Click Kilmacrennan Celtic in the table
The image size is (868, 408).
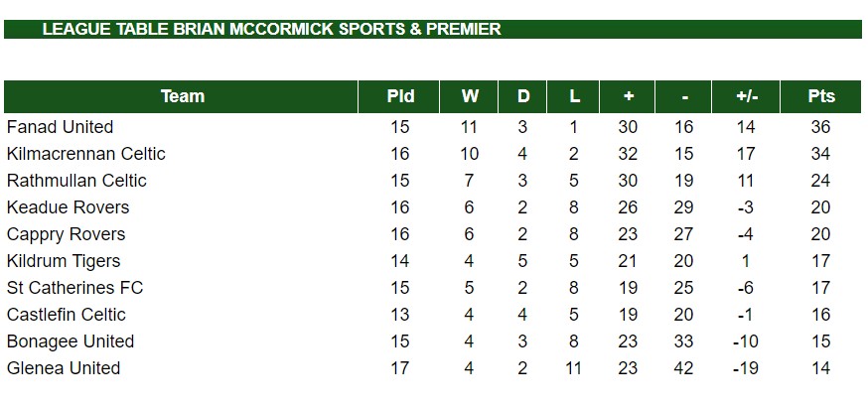pos(85,153)
